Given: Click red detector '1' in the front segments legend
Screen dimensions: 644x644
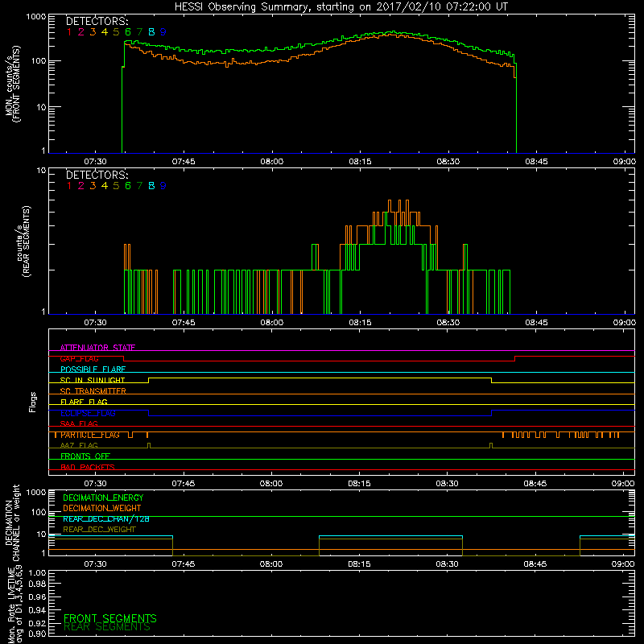Looking at the screenshot, I should 69,32.
